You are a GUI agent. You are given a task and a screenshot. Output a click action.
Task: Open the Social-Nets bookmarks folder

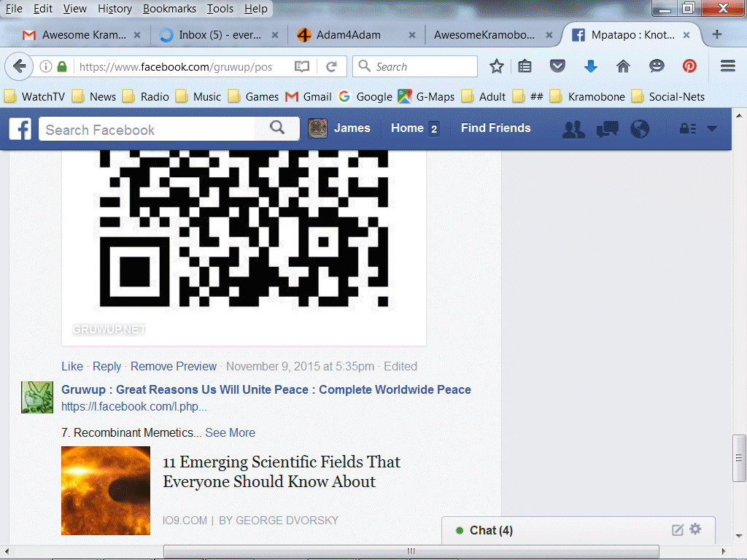668,97
